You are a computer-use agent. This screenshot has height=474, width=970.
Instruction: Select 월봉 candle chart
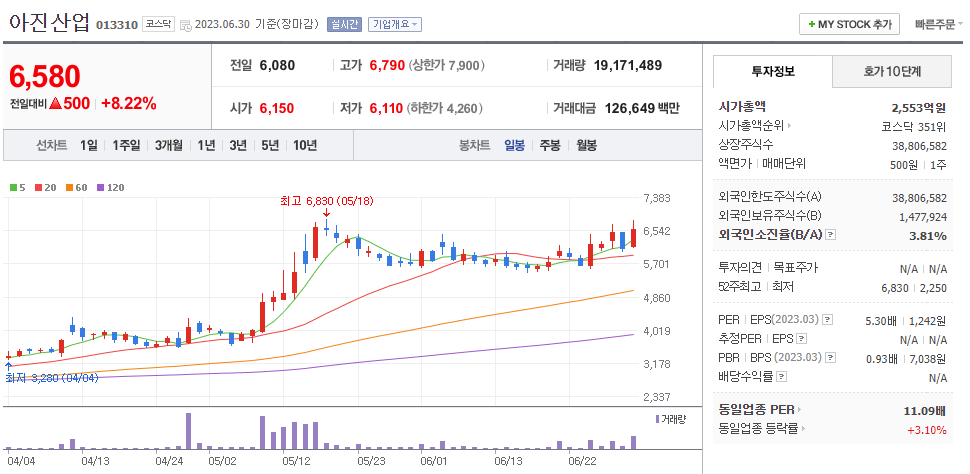point(586,146)
